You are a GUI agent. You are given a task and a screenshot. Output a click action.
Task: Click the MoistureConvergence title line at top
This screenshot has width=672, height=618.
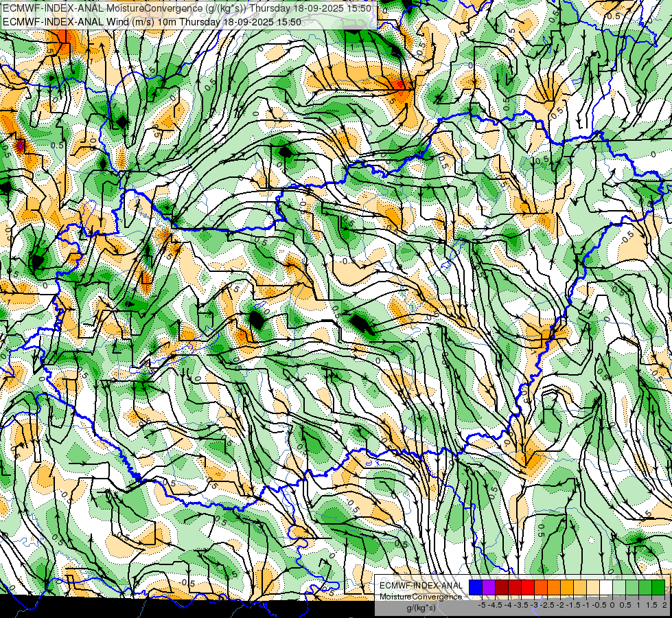(x=187, y=8)
